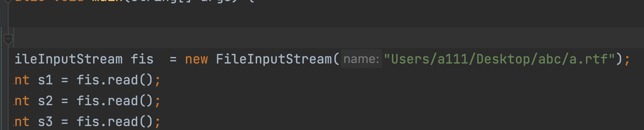
Task: Toggle fold arrow beside main method line
Action: click(8, 1)
